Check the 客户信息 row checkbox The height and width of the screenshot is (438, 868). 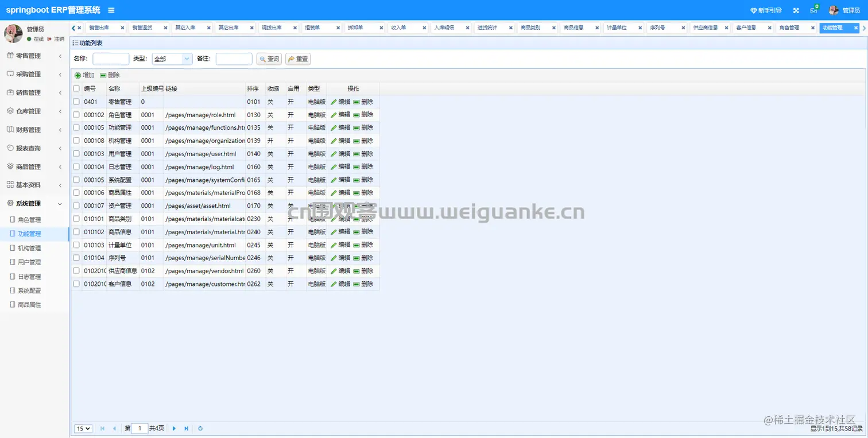point(76,284)
